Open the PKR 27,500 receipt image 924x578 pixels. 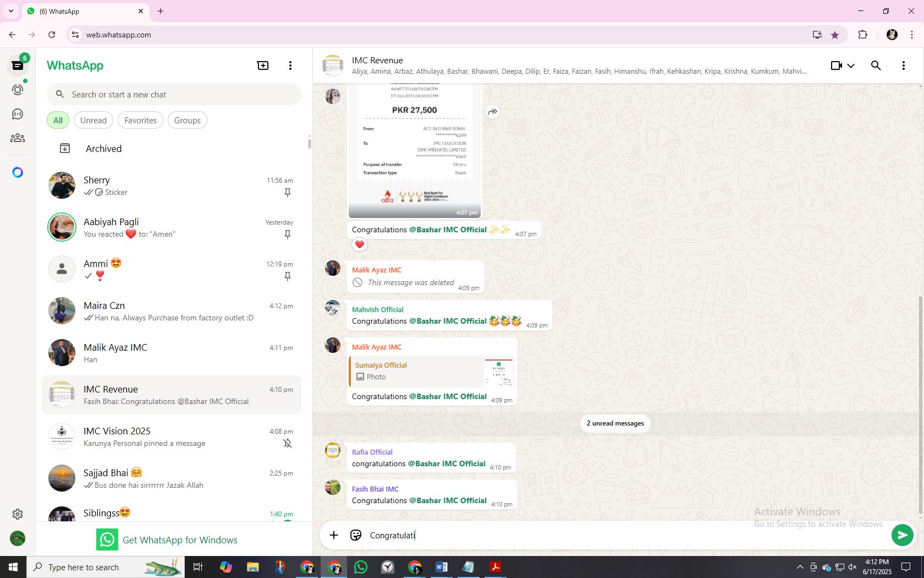tap(415, 150)
